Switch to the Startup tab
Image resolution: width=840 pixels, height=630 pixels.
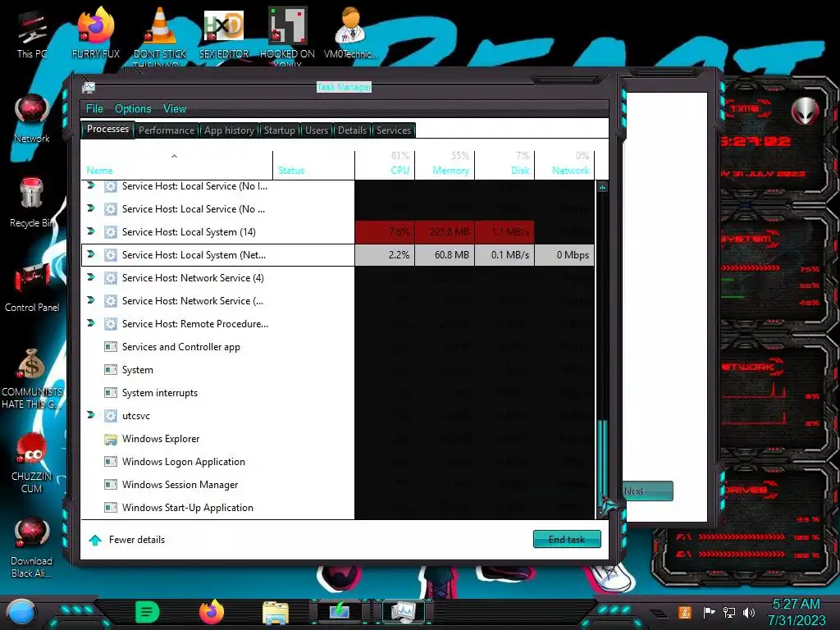tap(279, 130)
